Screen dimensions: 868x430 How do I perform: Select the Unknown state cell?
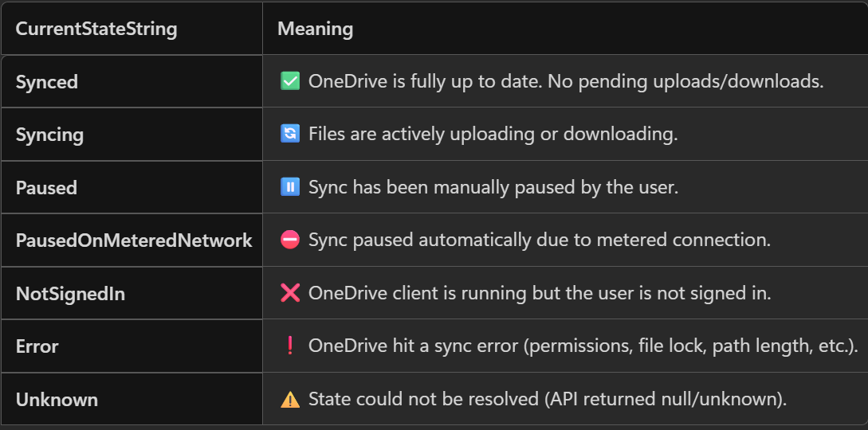[x=57, y=400]
